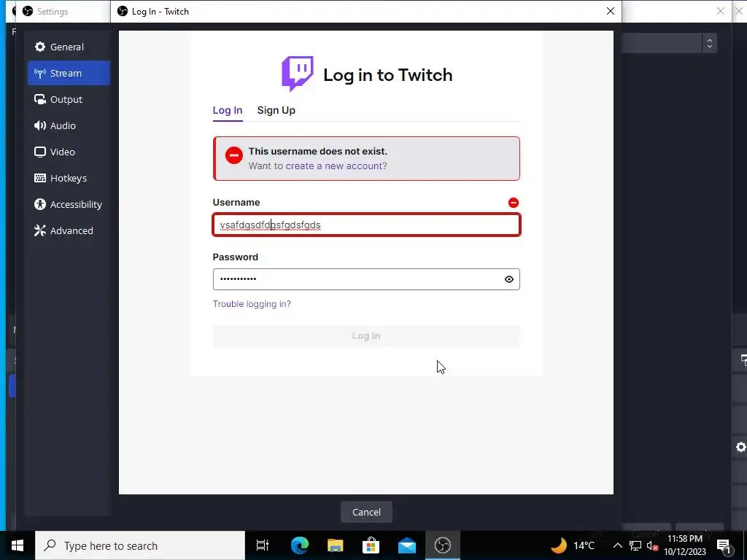Viewport: 747px width, 560px height.
Task: Open the Windows Start menu
Action: click(x=18, y=545)
